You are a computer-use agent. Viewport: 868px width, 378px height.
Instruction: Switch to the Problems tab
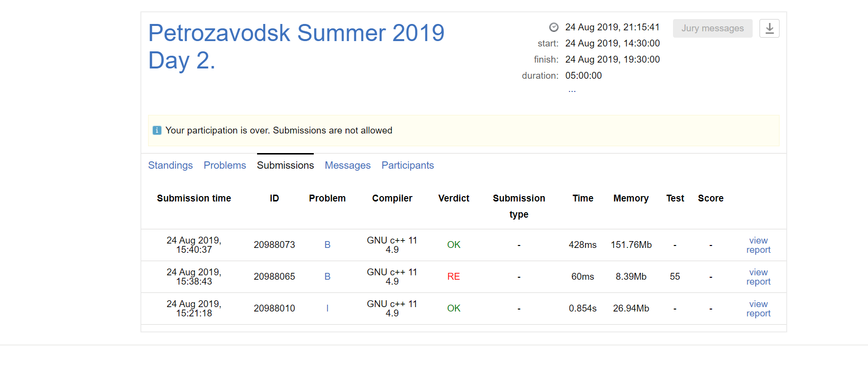click(225, 165)
